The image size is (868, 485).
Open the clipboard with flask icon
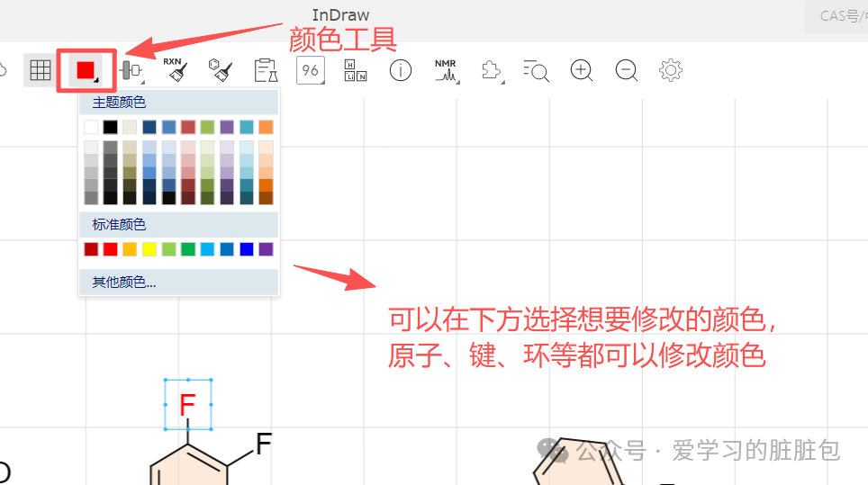point(266,70)
